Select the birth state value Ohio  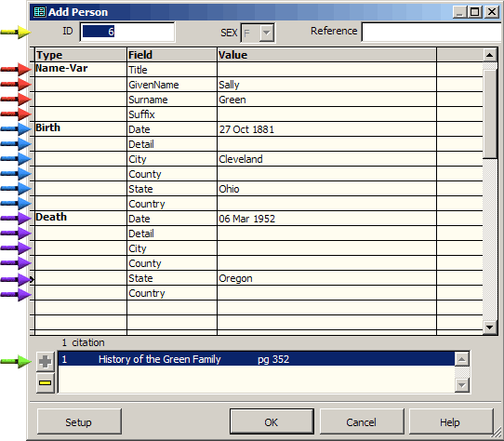point(327,189)
